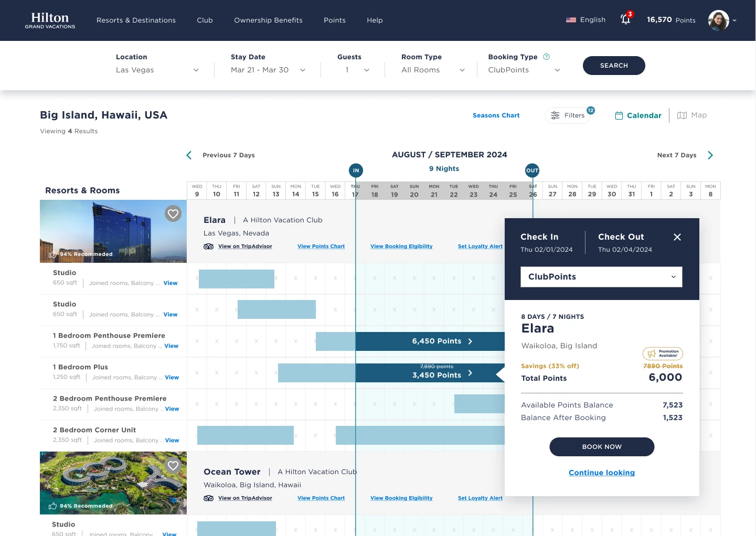Open the user profile avatar
This screenshot has height=536, width=756.
718,20
